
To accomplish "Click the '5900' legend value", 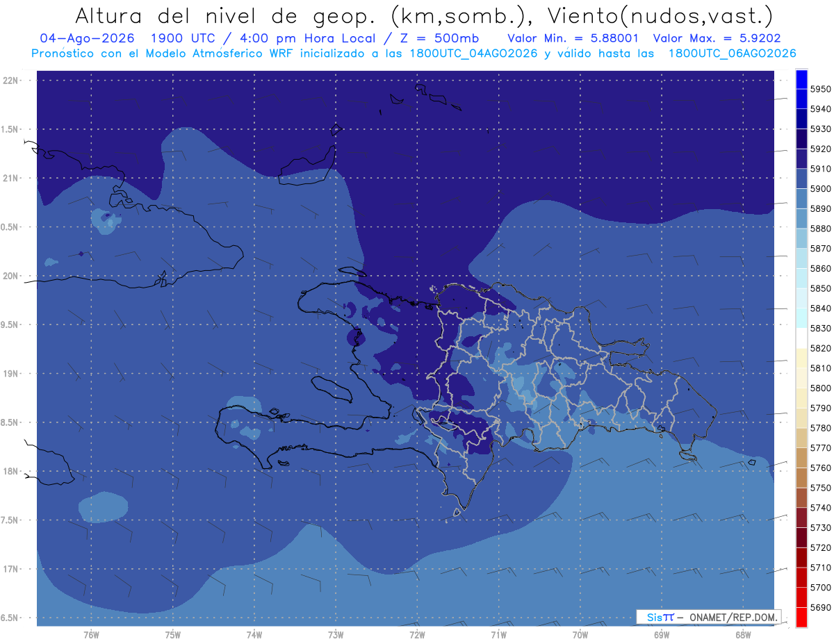I will 821,189.
